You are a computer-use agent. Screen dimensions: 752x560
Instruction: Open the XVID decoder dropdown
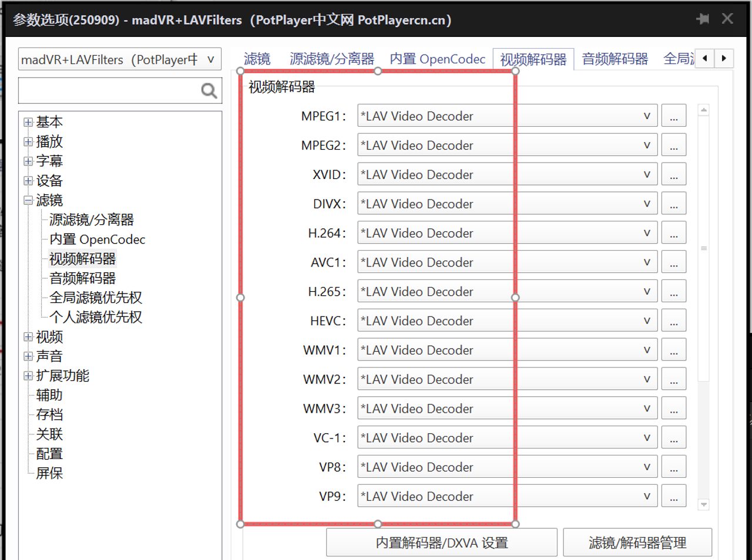(x=508, y=174)
